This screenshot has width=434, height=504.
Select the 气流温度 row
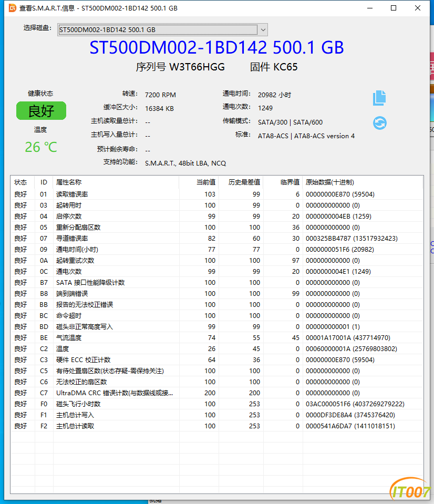217,337
